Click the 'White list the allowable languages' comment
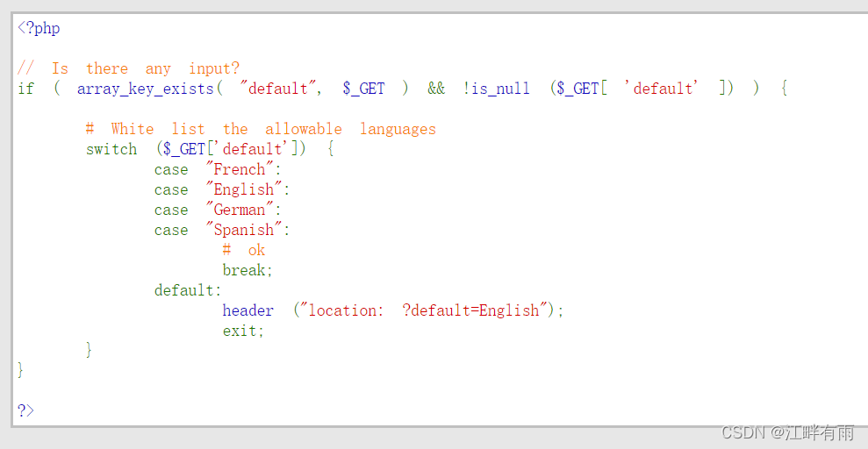The width and height of the screenshot is (868, 449). tap(261, 130)
